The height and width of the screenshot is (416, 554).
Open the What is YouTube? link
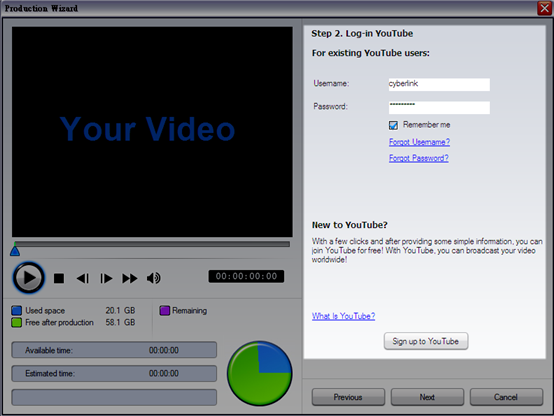[x=343, y=316]
